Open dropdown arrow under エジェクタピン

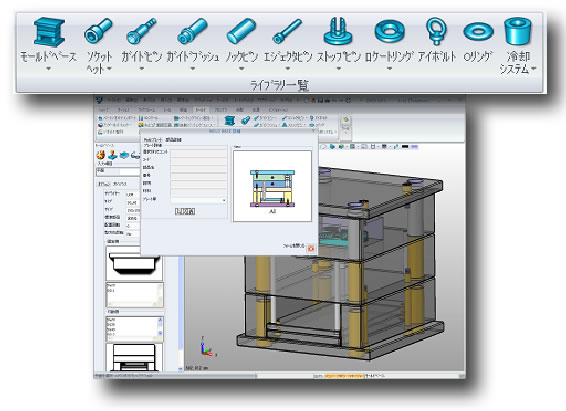288,69
